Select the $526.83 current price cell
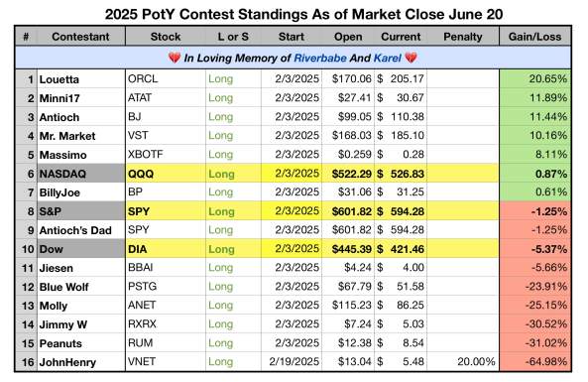The height and width of the screenshot is (382, 588). pyautogui.click(x=401, y=174)
